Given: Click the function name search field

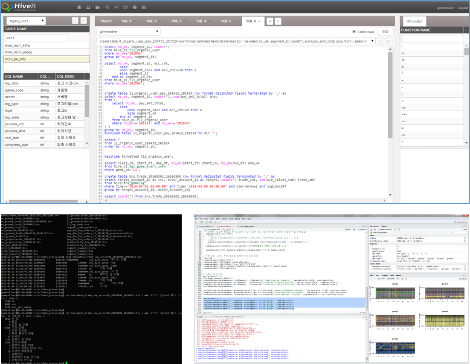Looking at the screenshot, I should 432,39.
